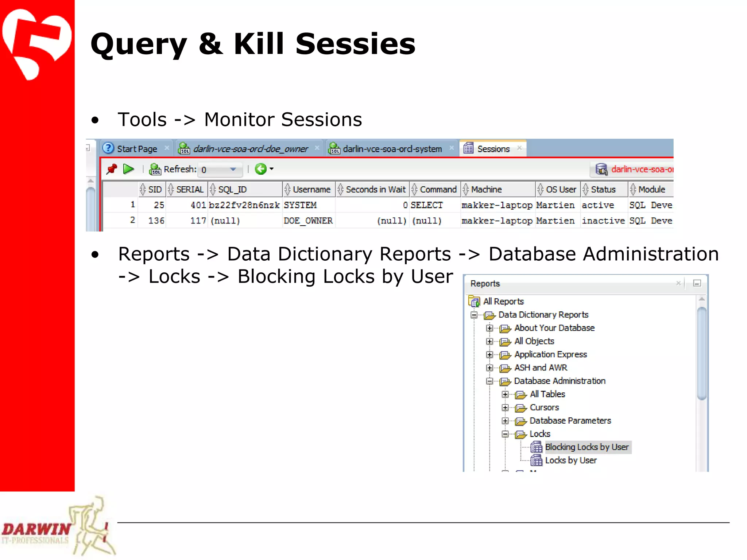
Task: Click the All Reports icon
Action: point(474,301)
